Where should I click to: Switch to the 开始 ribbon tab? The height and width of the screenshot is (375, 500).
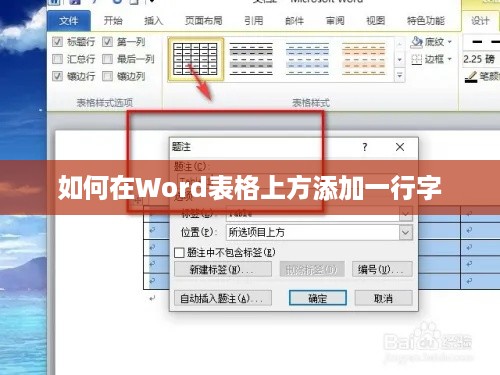click(113, 21)
